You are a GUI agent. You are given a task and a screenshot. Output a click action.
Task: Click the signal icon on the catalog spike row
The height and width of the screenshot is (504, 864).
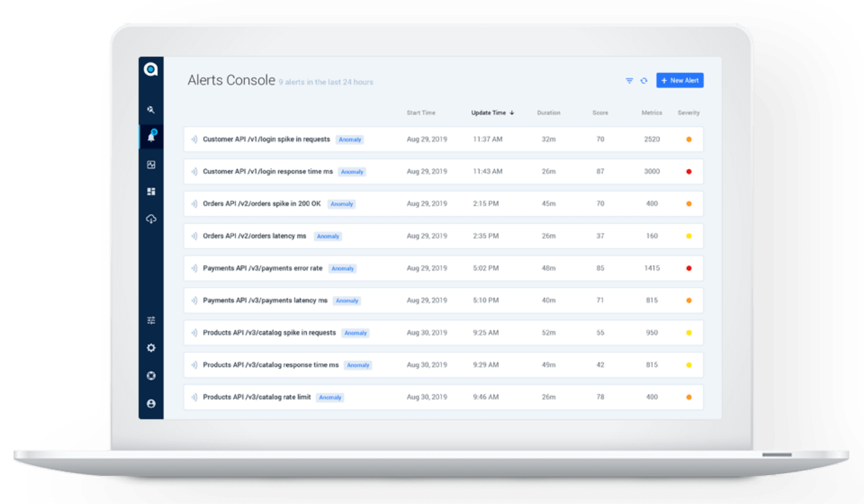click(x=194, y=333)
